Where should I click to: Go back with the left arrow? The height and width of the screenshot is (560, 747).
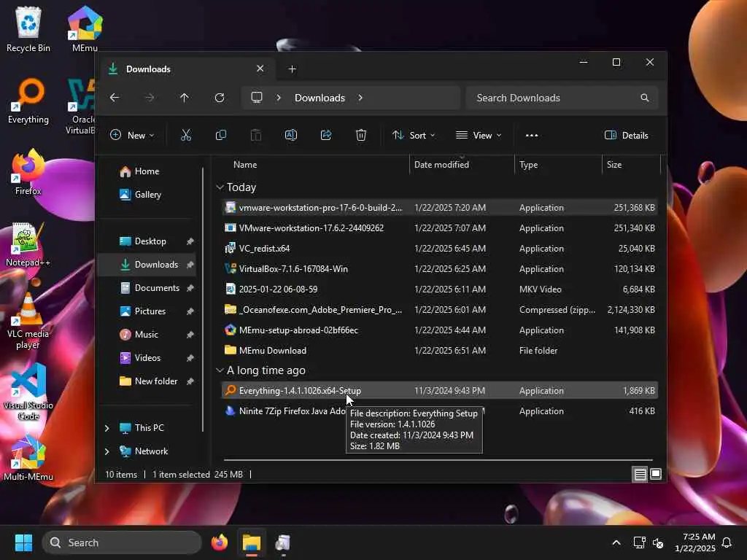point(115,98)
